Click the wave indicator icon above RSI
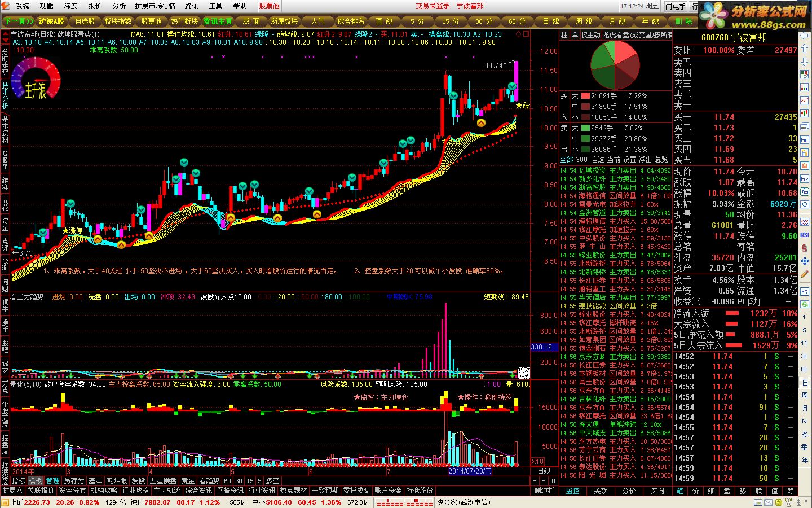Screen dimensions: 812x508 (x=805, y=221)
